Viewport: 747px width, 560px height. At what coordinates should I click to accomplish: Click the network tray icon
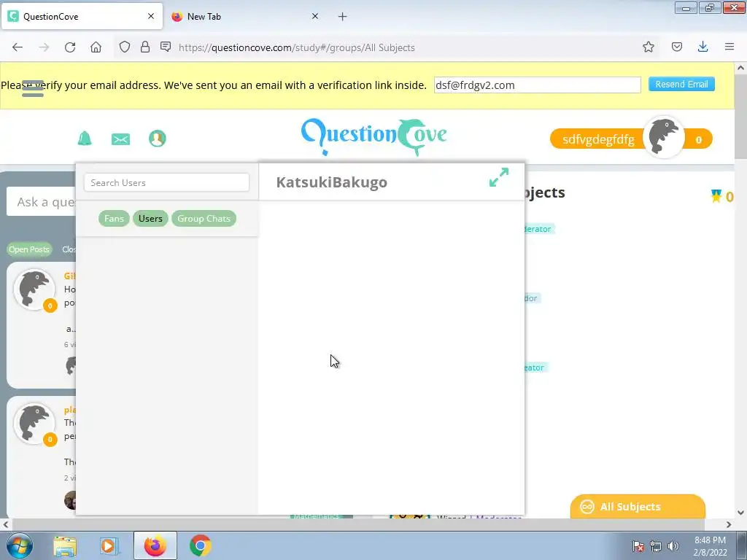click(656, 546)
